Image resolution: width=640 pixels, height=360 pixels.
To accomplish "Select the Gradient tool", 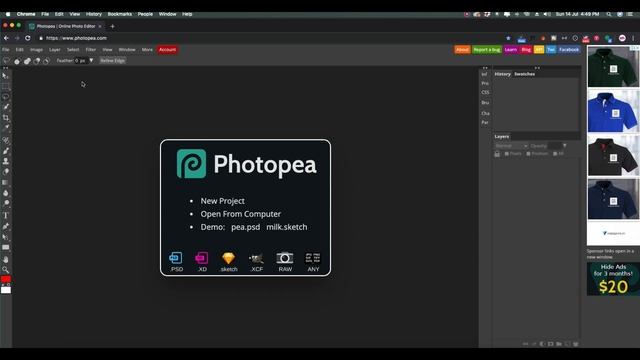I will 6,182.
